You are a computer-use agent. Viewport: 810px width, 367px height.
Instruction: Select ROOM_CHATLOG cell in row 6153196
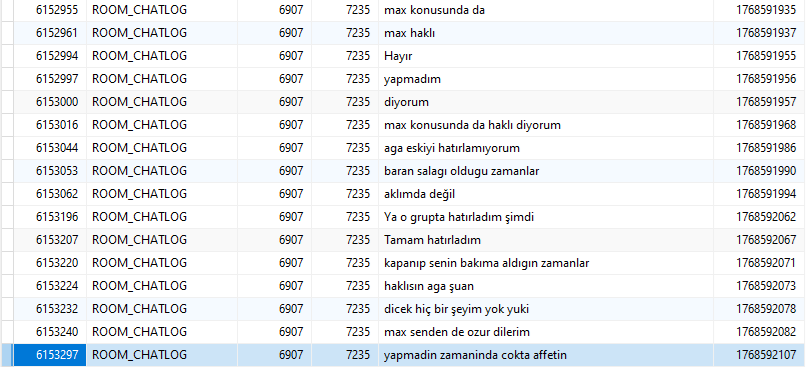click(162, 217)
